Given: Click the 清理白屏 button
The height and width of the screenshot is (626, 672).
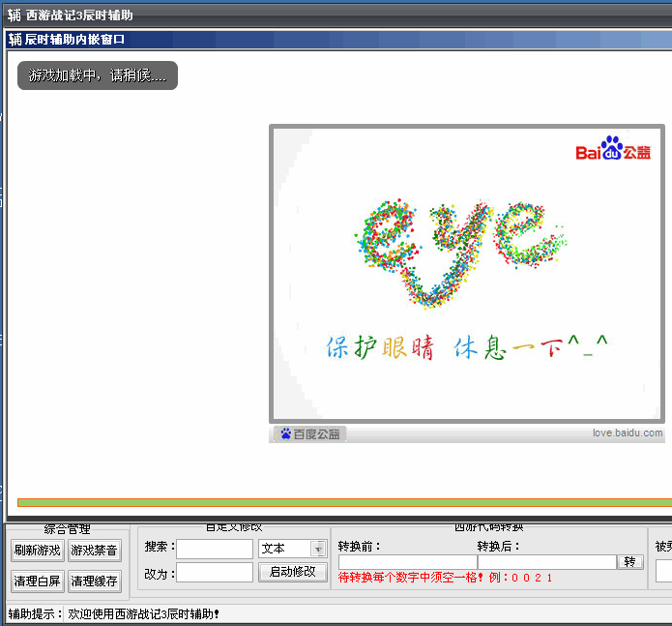Looking at the screenshot, I should coord(37,581).
